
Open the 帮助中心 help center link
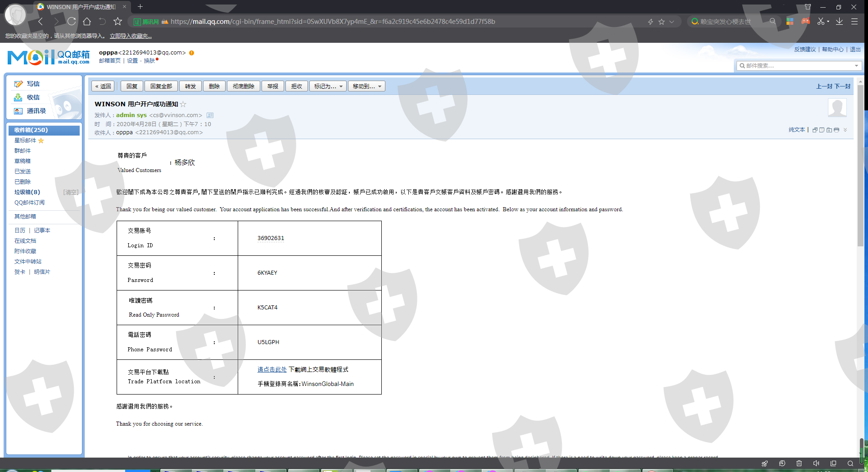pos(833,50)
